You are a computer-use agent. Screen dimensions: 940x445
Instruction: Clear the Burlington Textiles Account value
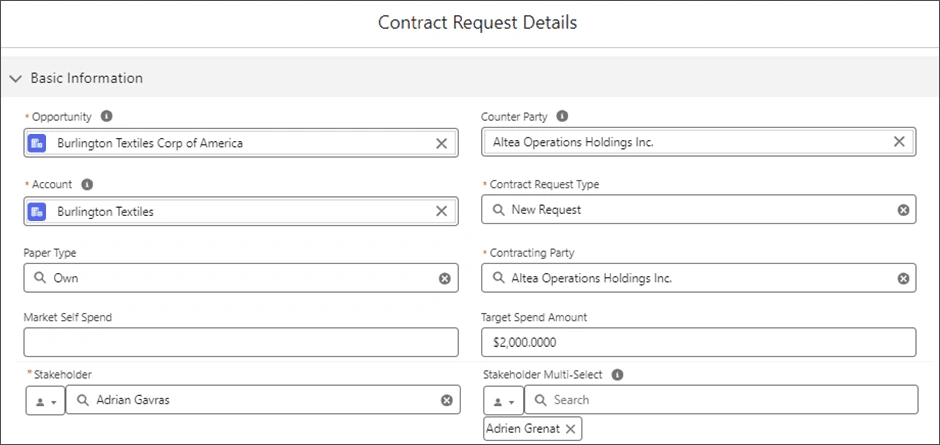(441, 211)
